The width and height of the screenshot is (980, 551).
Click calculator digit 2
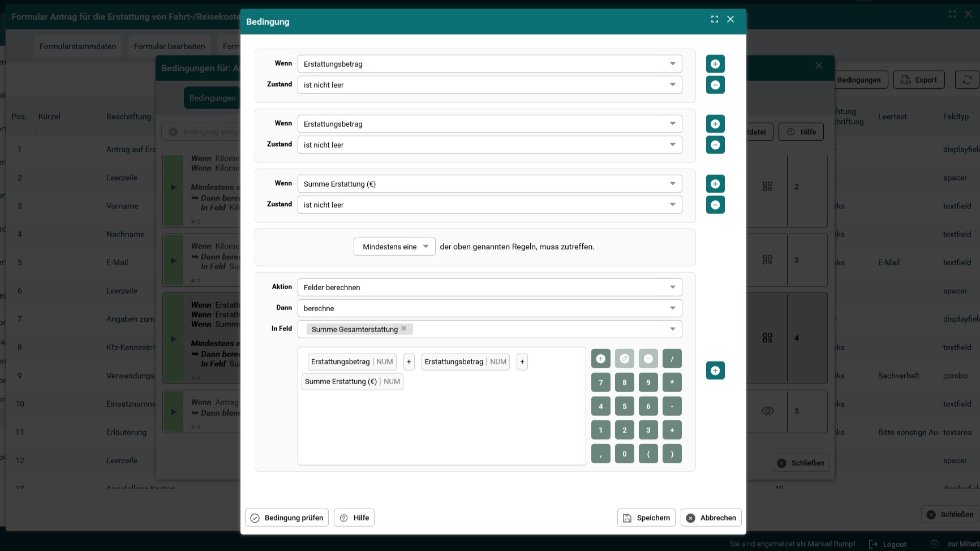click(625, 430)
